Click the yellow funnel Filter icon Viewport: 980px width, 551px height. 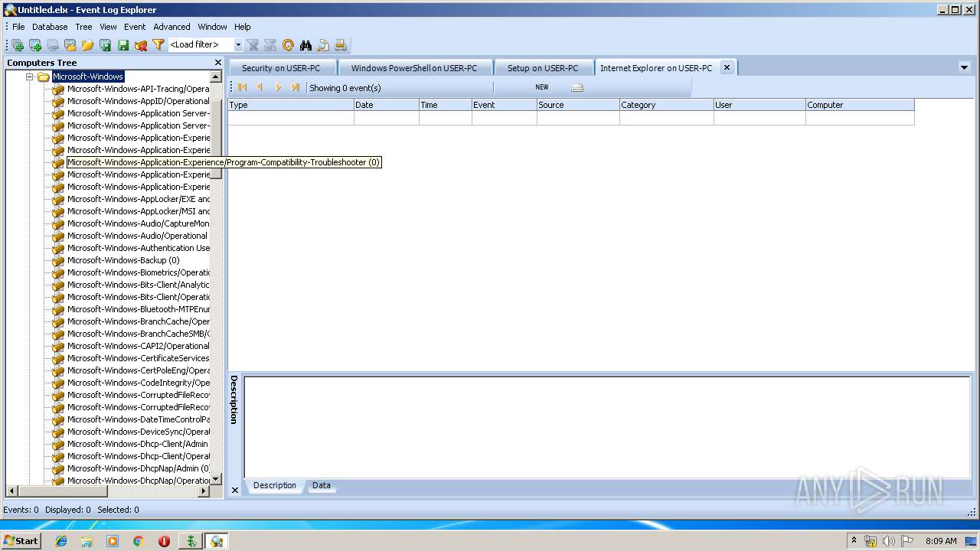(158, 45)
